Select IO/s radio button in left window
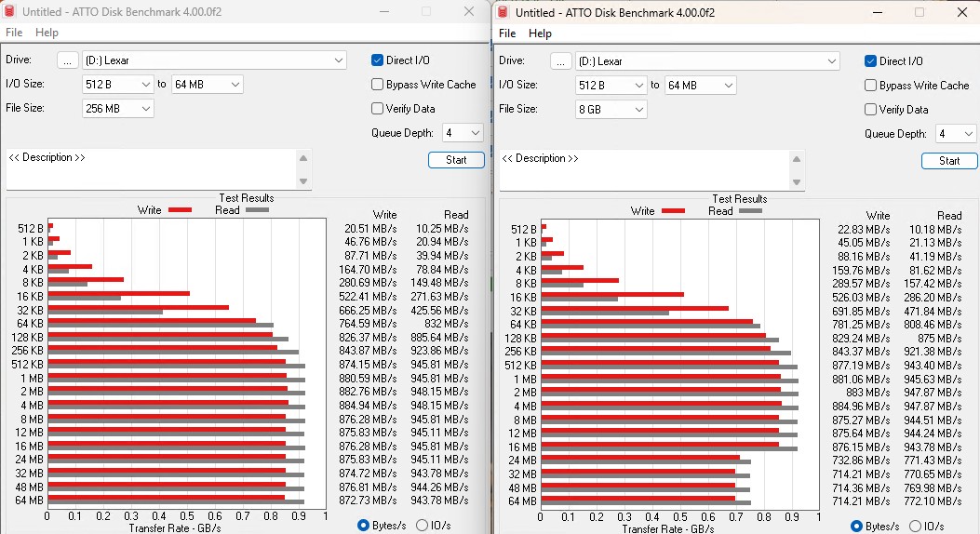This screenshot has height=534, width=980. pyautogui.click(x=422, y=526)
